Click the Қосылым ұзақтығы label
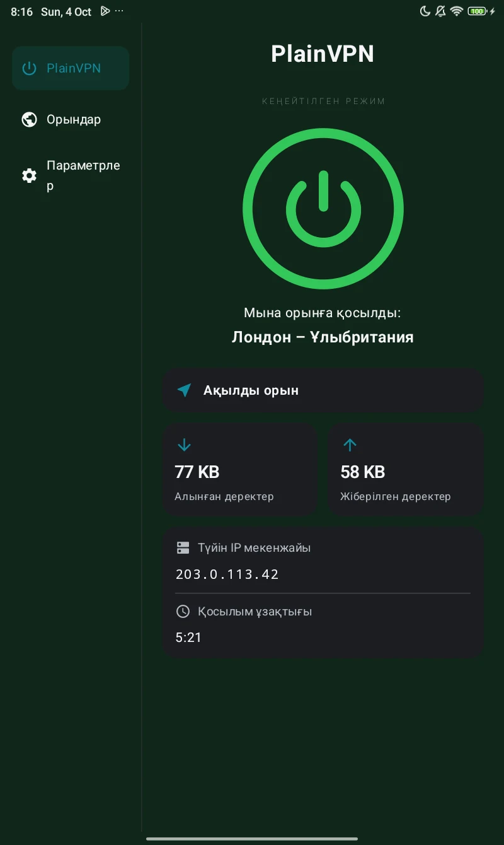The height and width of the screenshot is (845, 504). click(x=255, y=611)
